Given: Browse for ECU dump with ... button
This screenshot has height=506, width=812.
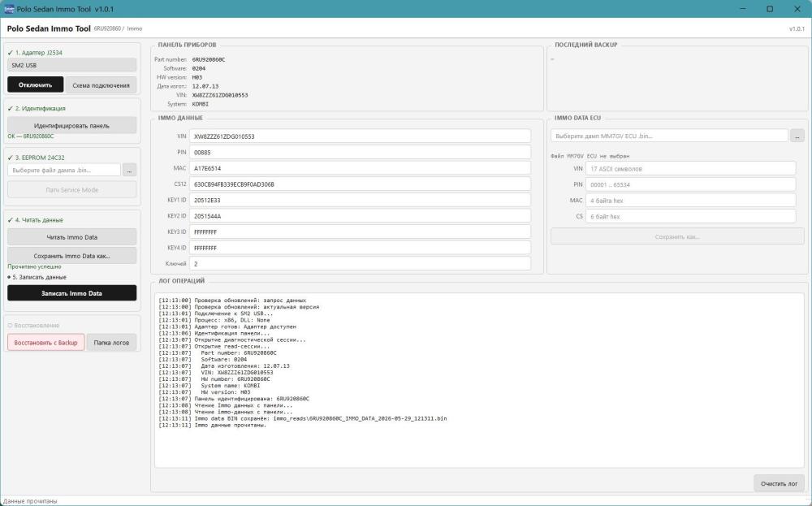Looking at the screenshot, I should [x=797, y=136].
